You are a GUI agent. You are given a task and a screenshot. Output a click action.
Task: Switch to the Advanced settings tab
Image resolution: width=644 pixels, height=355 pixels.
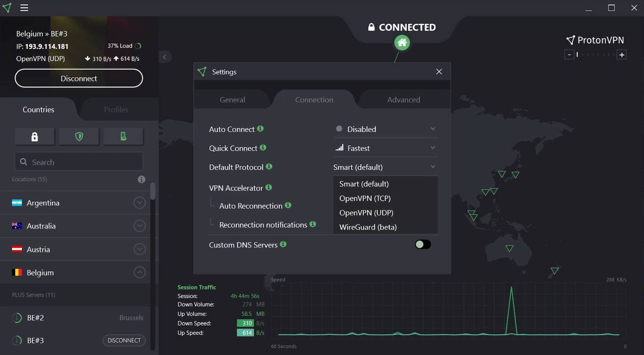click(x=403, y=99)
